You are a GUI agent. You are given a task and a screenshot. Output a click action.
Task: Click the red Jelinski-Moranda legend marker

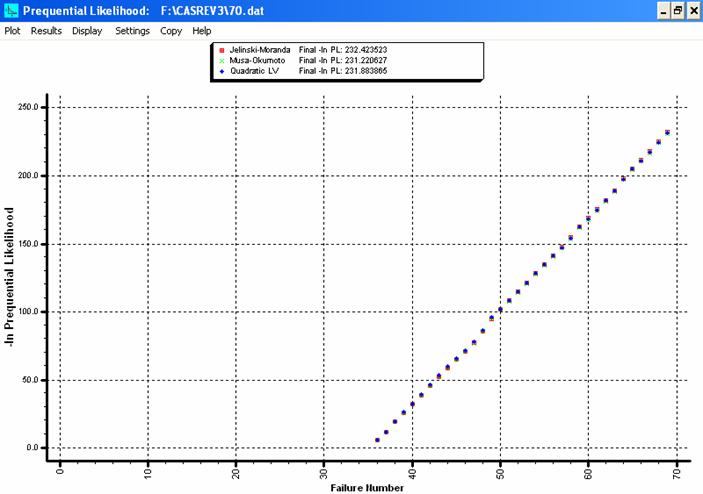click(x=220, y=49)
